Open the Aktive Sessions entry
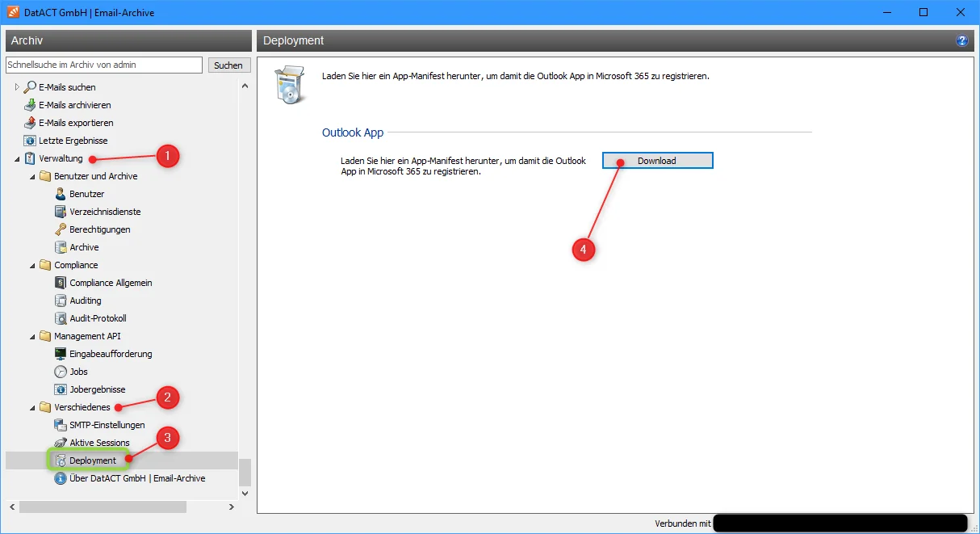 coord(99,443)
